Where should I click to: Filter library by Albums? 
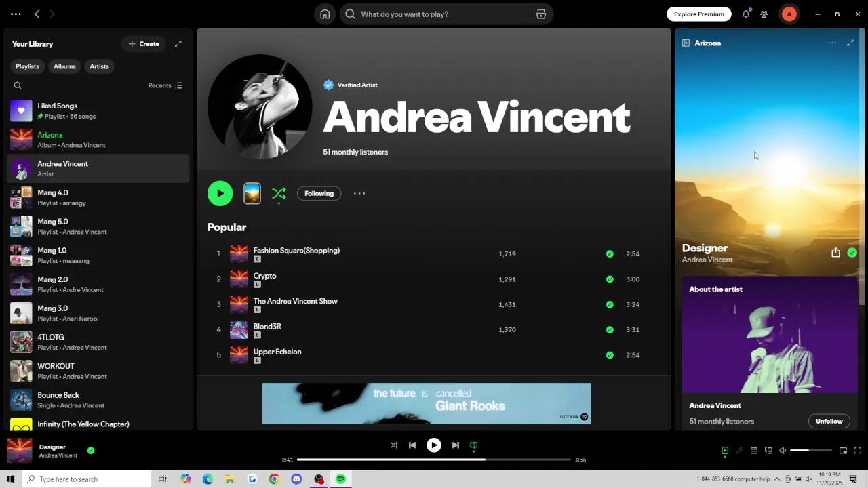[64, 66]
